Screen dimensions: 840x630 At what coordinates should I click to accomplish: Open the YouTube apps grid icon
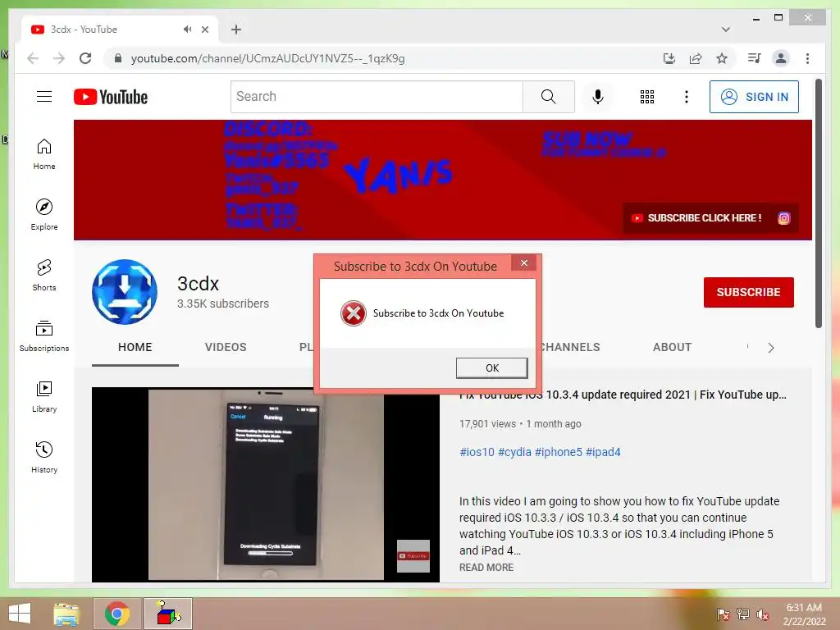pyautogui.click(x=647, y=97)
